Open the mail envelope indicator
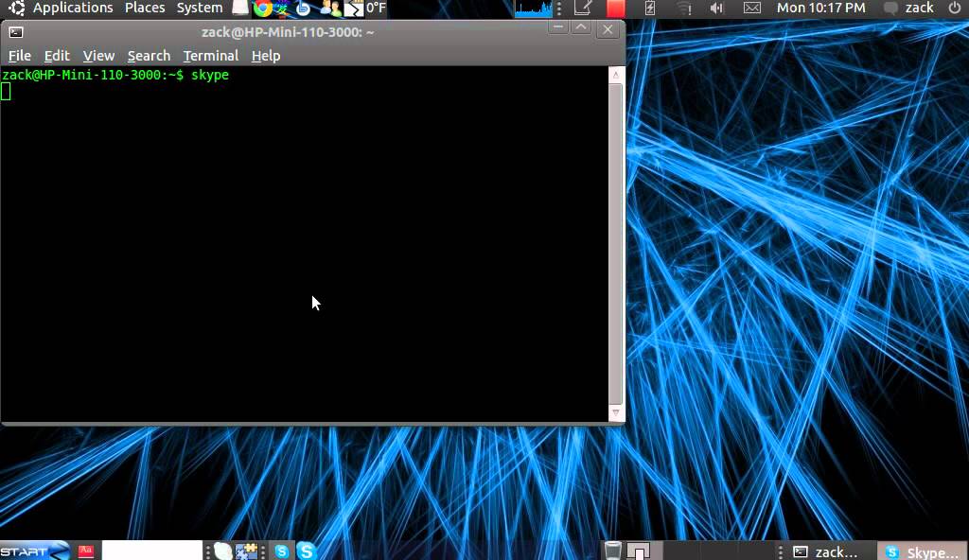 coord(752,8)
